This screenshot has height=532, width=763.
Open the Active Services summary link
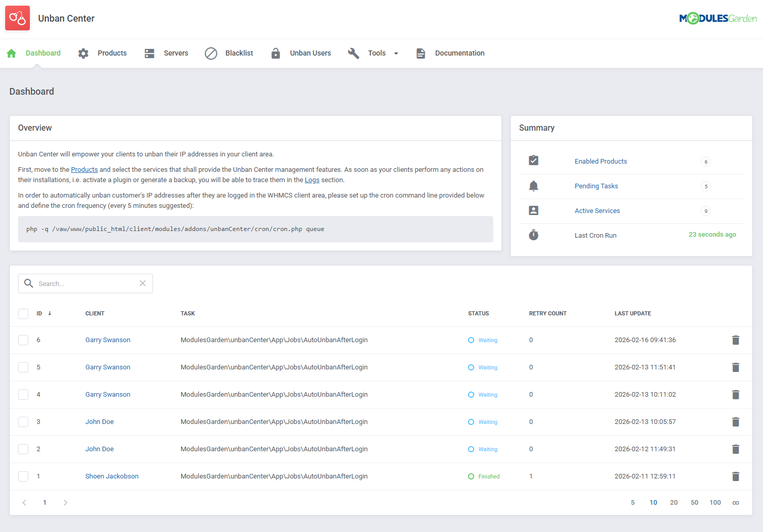[x=597, y=211]
